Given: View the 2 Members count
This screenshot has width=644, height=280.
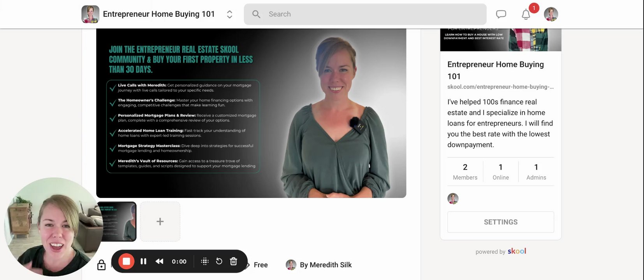Looking at the screenshot, I should coord(465,171).
